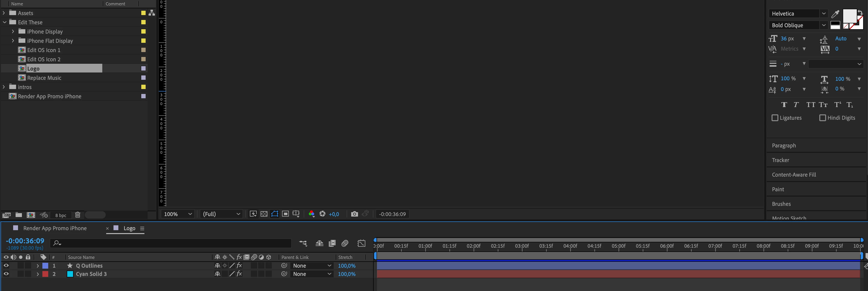Screen dimensions: 868x291
Task: Enable the Ligatures checkbox
Action: tap(775, 118)
